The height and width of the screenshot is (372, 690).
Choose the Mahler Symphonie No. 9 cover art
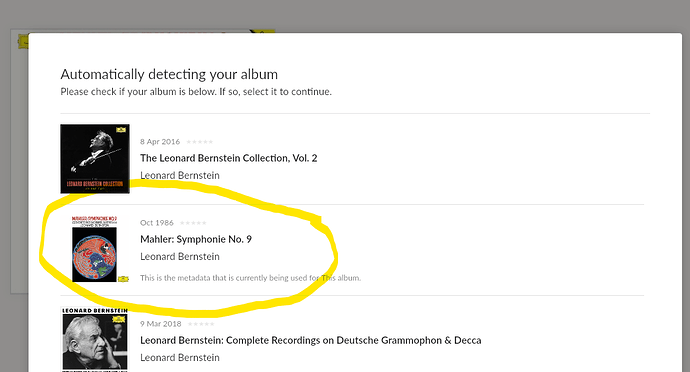click(95, 249)
